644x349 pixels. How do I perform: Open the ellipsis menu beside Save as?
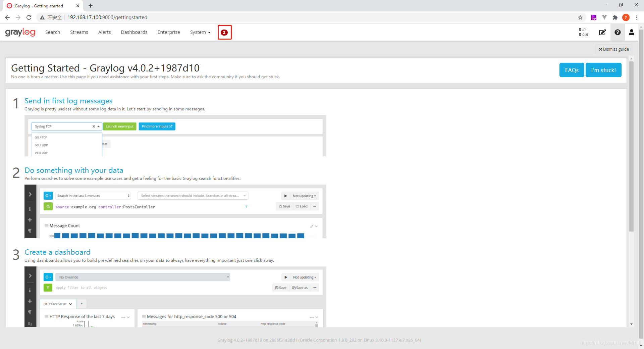[x=315, y=288]
